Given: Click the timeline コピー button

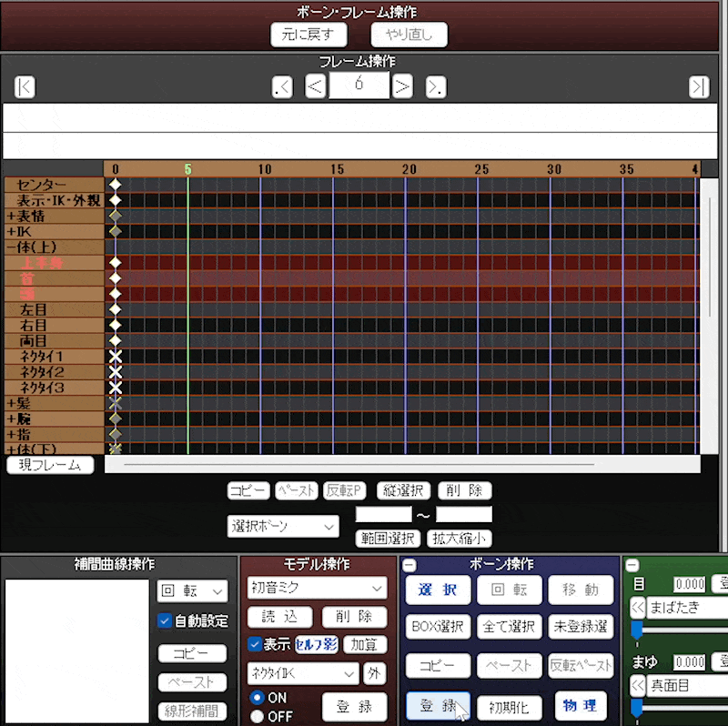Looking at the screenshot, I should pyautogui.click(x=248, y=490).
